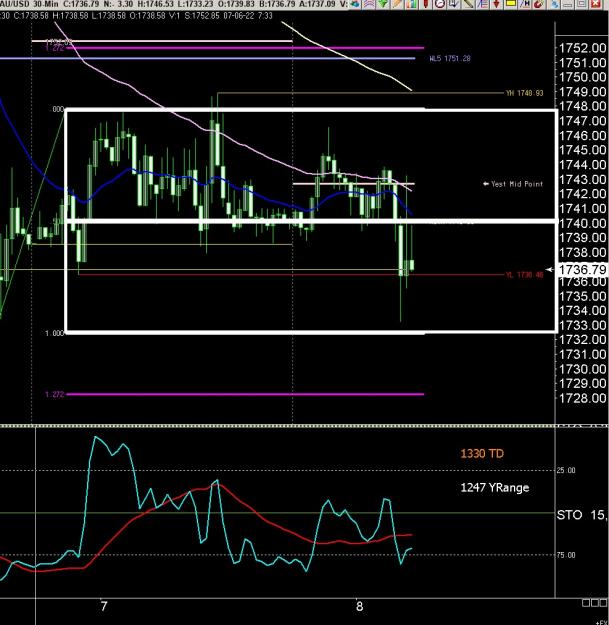609x625 pixels.
Task: Click the blue globe icon in the toolbar
Action: click(355, 3)
